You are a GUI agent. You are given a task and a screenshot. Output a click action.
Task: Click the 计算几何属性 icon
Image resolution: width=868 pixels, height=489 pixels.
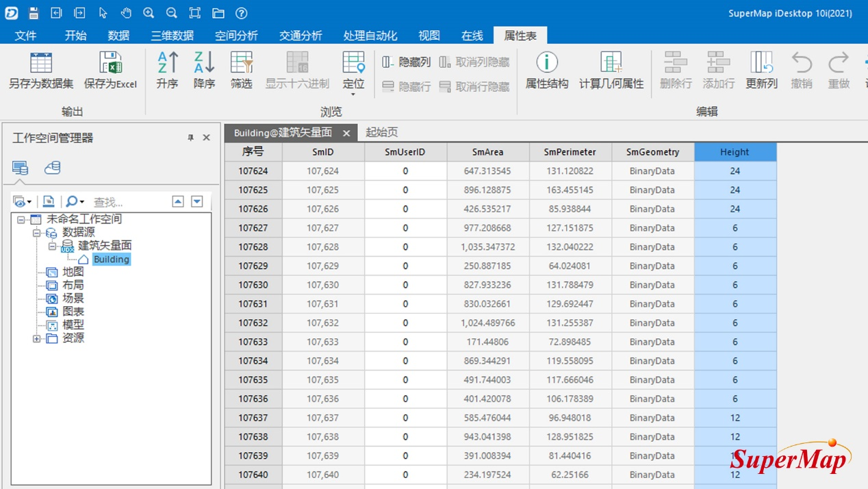(611, 63)
